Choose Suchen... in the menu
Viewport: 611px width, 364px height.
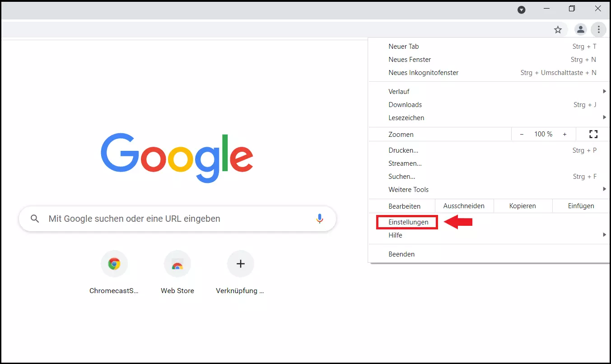pyautogui.click(x=490, y=177)
